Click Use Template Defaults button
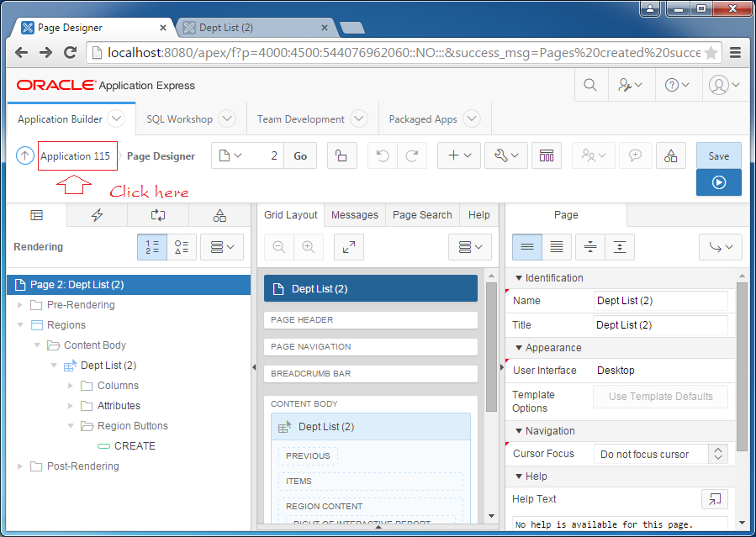Screen dimensions: 756x537 click(x=660, y=397)
